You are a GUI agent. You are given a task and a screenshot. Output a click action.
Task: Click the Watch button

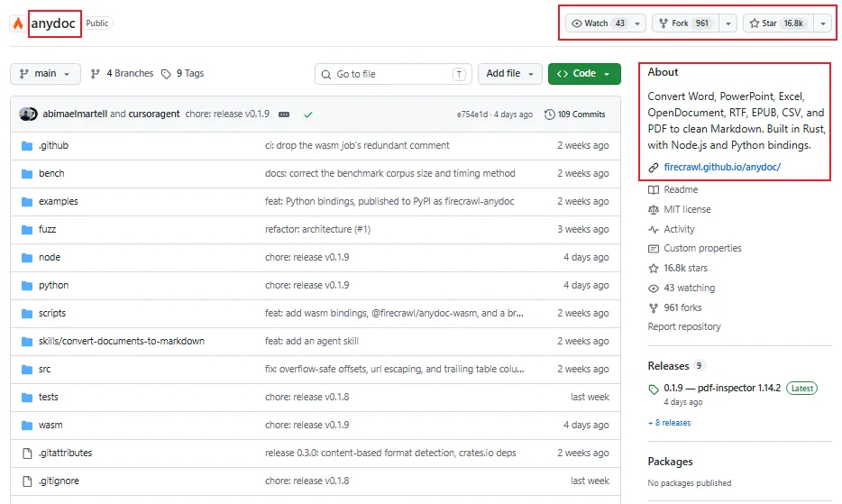[598, 23]
